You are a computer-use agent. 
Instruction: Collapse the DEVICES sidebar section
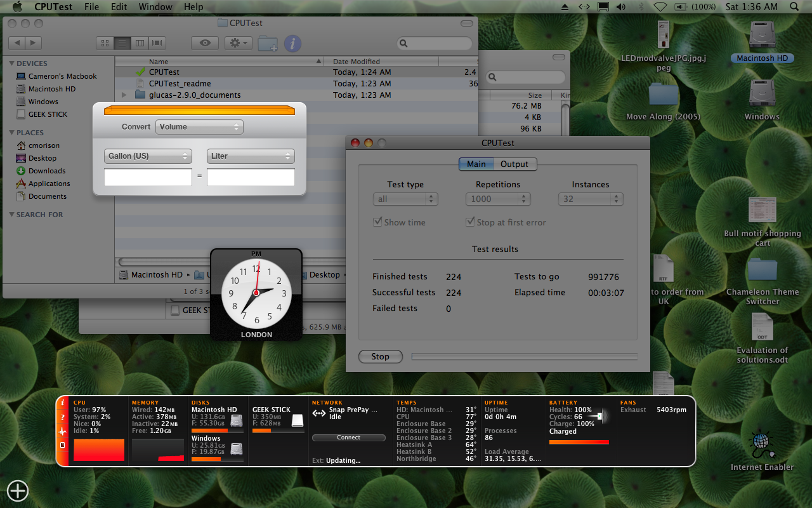pyautogui.click(x=11, y=63)
